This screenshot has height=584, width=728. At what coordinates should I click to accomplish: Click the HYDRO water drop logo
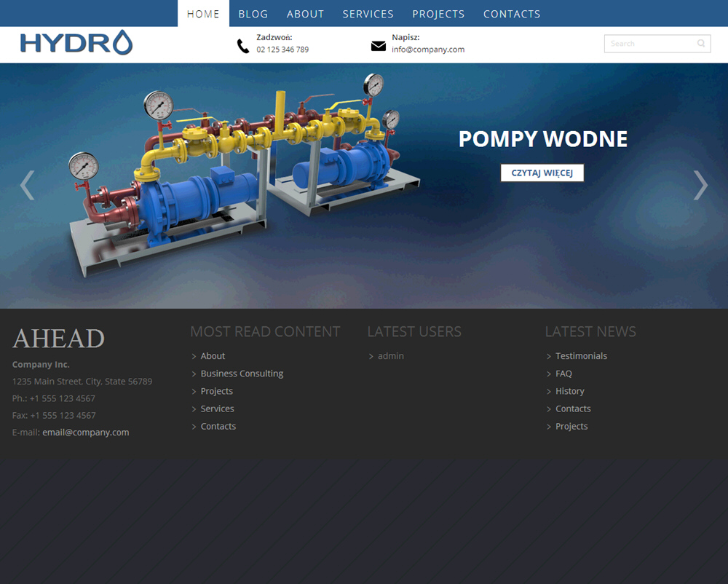pyautogui.click(x=76, y=43)
